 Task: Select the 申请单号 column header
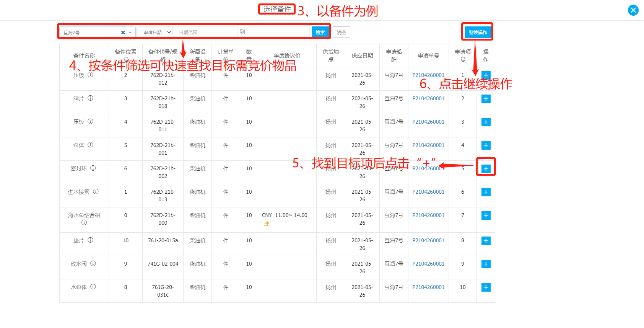(x=428, y=55)
